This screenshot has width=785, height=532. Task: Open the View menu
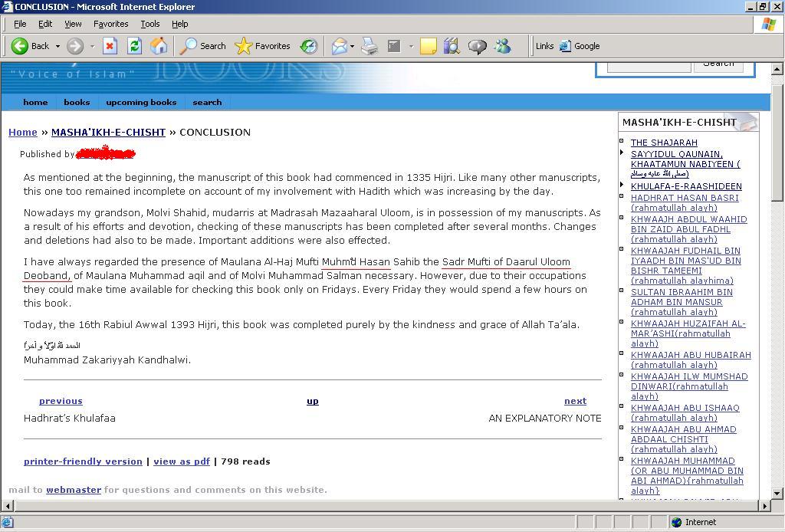point(73,24)
